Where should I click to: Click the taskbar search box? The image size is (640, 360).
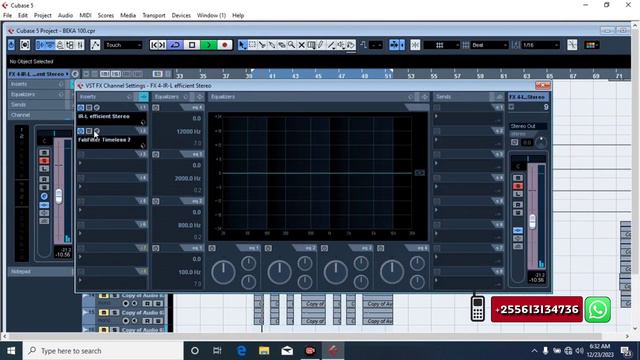103,351
